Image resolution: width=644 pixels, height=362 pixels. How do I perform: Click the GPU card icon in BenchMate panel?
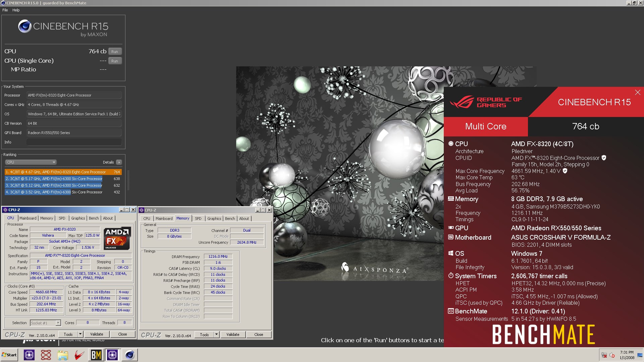coord(451,228)
